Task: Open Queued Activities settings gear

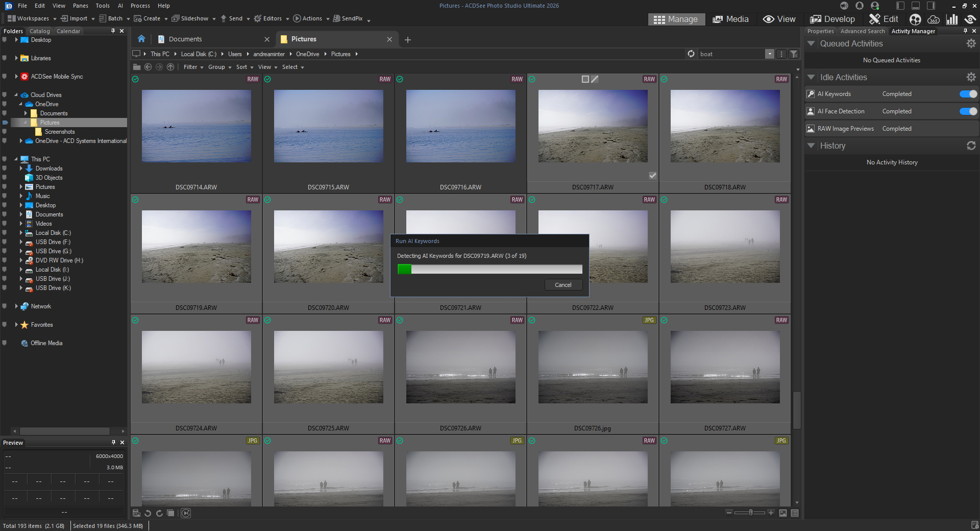Action: (x=971, y=44)
